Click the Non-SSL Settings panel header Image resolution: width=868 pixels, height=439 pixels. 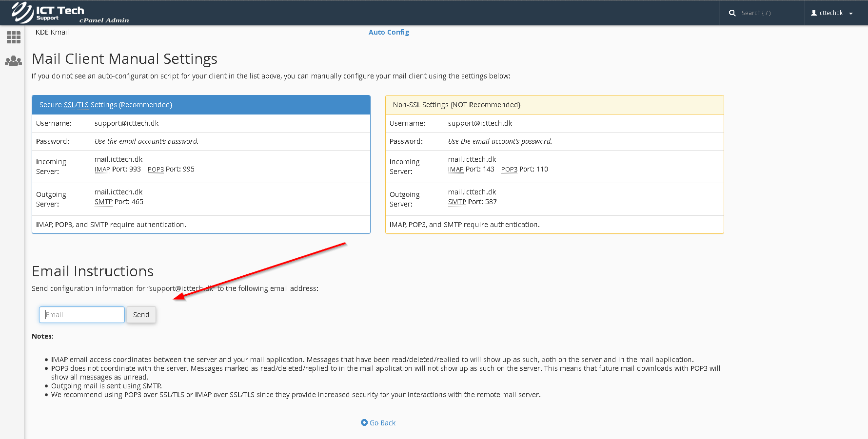tap(554, 105)
